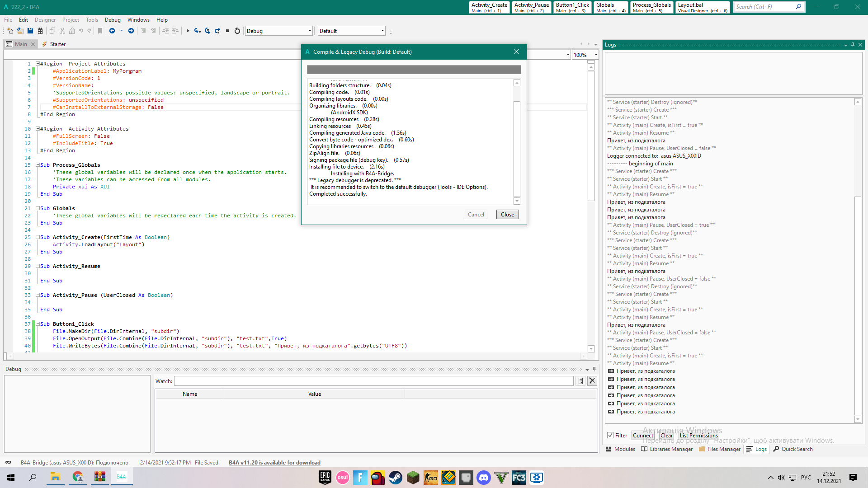The height and width of the screenshot is (488, 868).
Task: Open the editor zoom 100% dropdown
Action: [x=594, y=55]
